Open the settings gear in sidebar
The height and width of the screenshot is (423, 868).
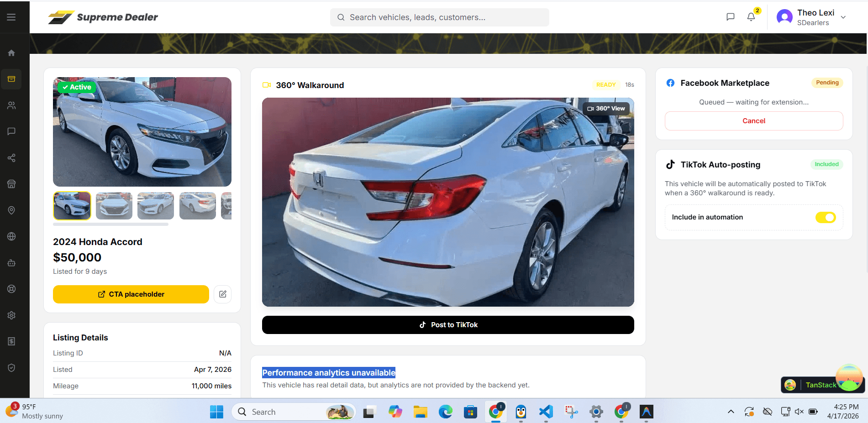tap(11, 315)
